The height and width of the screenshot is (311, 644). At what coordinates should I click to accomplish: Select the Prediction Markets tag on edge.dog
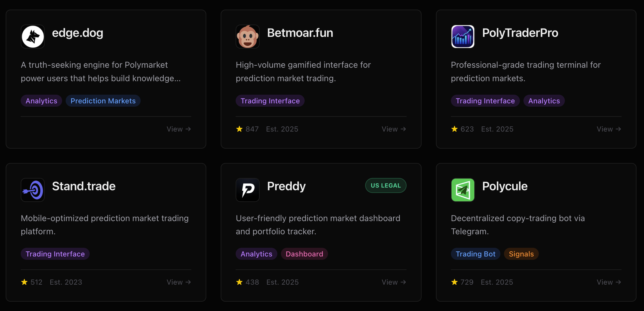point(103,101)
